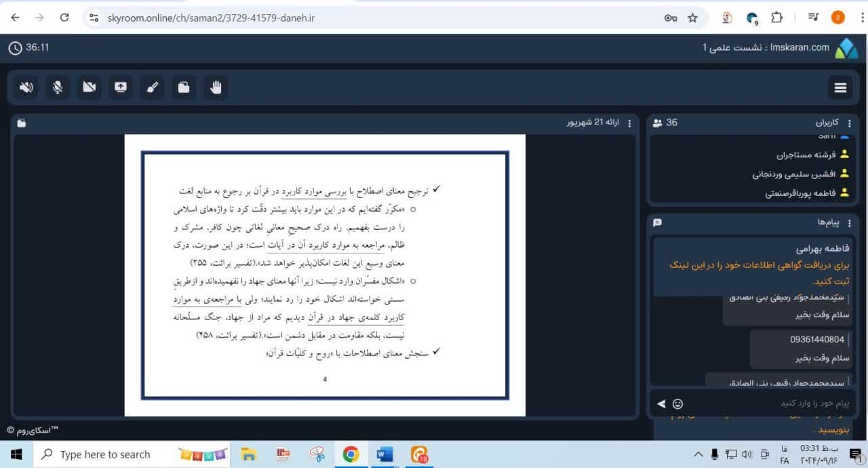Open the whiteboard brush tool
This screenshot has width=868, height=468.
(152, 87)
